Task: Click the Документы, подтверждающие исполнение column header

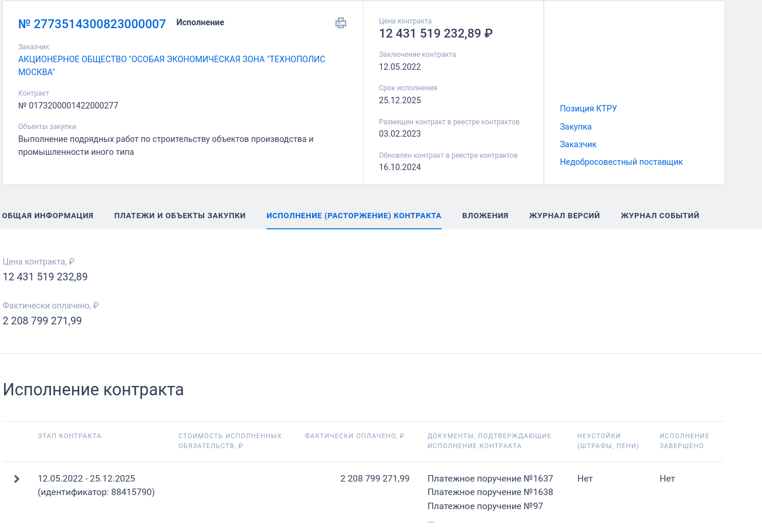Action: (x=489, y=441)
